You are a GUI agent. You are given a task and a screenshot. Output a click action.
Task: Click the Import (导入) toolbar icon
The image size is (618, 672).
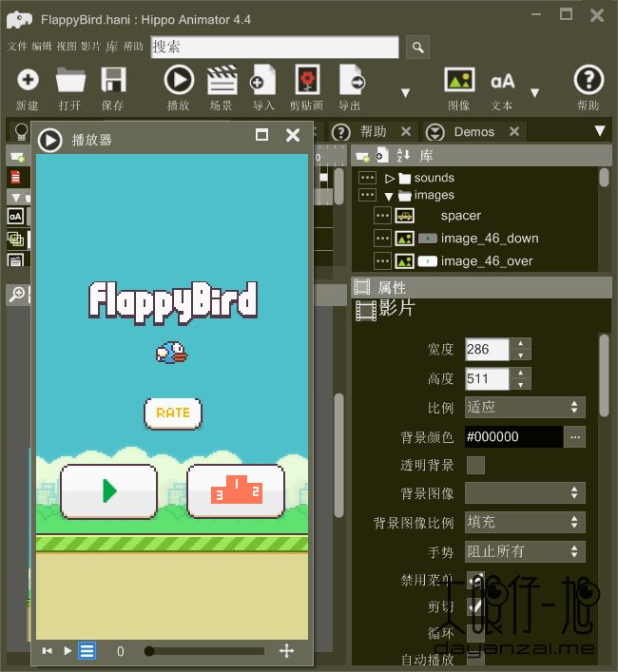(263, 82)
